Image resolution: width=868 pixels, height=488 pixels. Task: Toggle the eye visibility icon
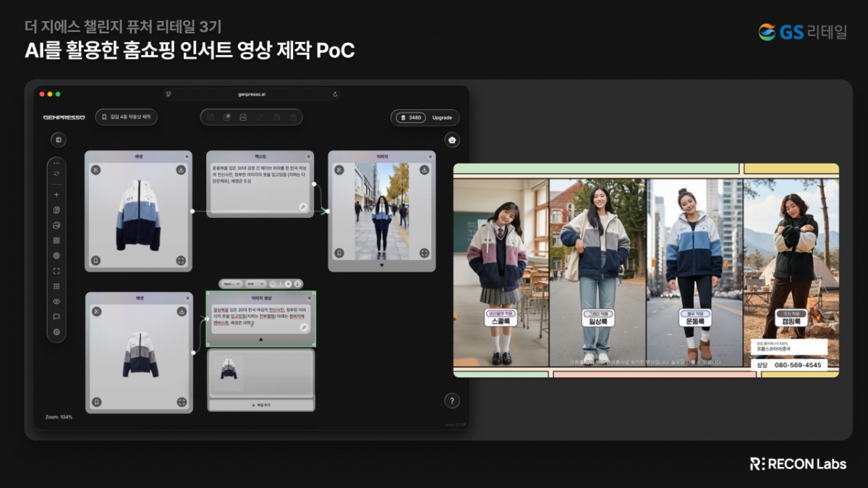pos(56,301)
